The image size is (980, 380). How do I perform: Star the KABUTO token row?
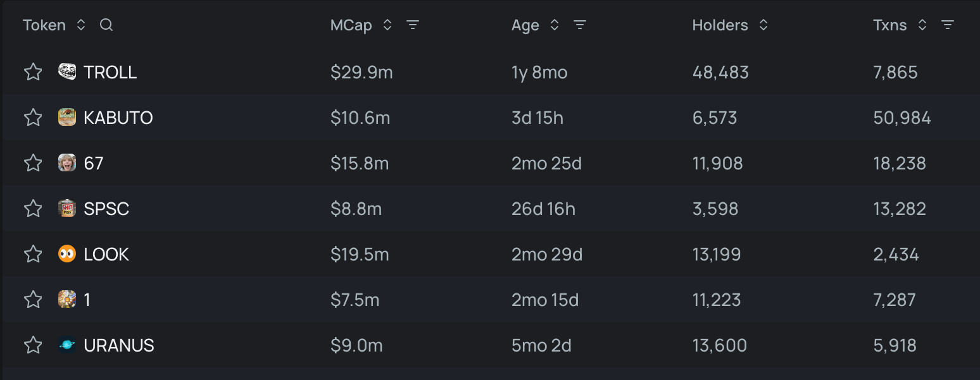pos(33,118)
